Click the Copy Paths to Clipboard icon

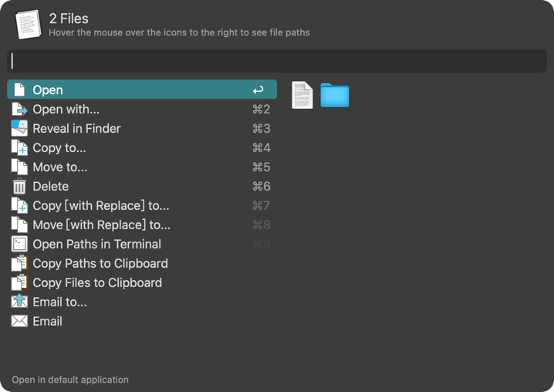point(19,264)
